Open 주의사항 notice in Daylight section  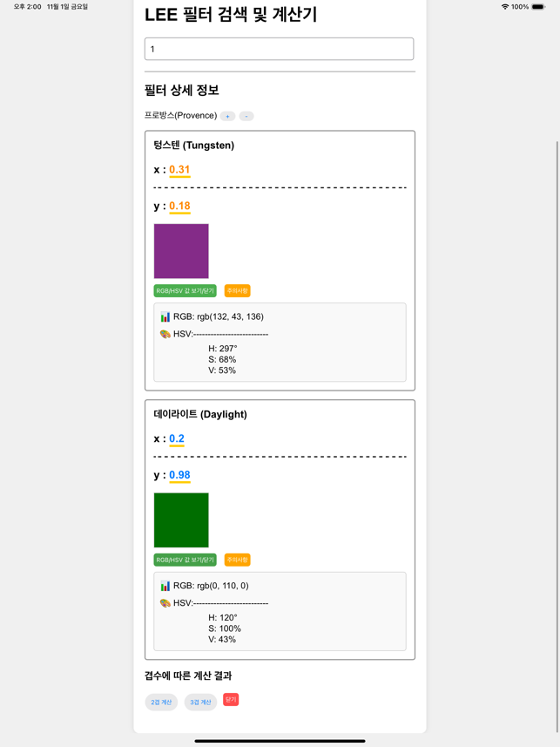tap(237, 560)
